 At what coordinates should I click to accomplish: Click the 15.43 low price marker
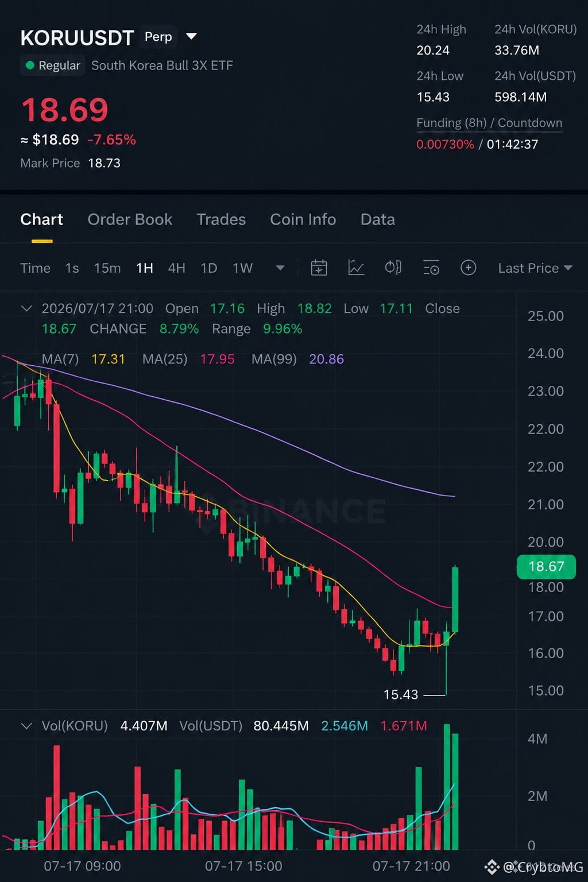point(401,695)
